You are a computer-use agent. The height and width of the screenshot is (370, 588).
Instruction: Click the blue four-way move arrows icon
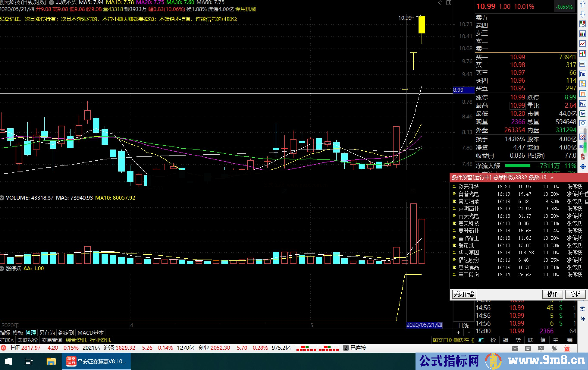[x=583, y=167]
